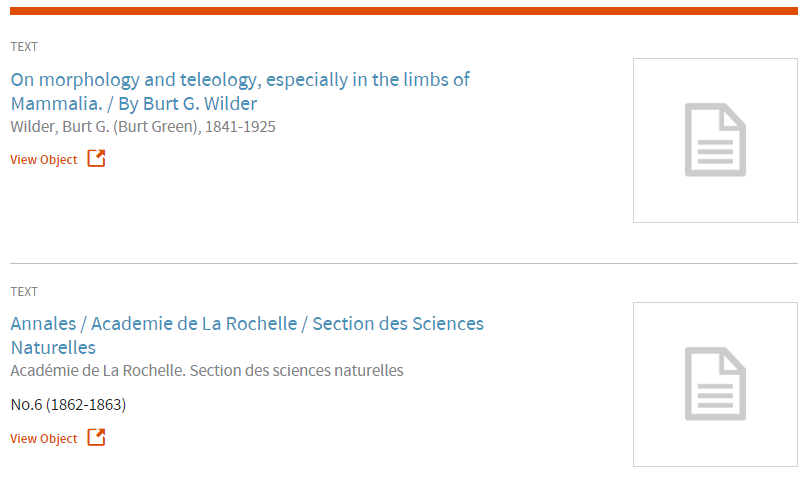Click 'Mammalia. / By Burt G. Wilder' title line
Viewport: 807px width, 480px height.
(x=134, y=104)
